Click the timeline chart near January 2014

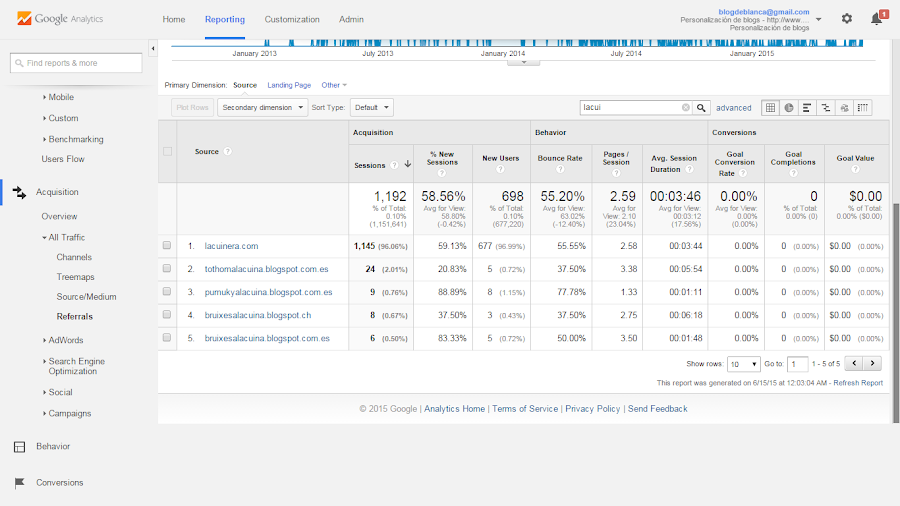click(x=503, y=43)
